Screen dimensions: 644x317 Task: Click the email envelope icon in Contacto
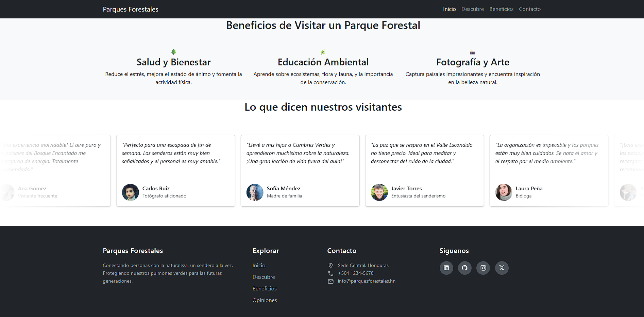pos(331,281)
